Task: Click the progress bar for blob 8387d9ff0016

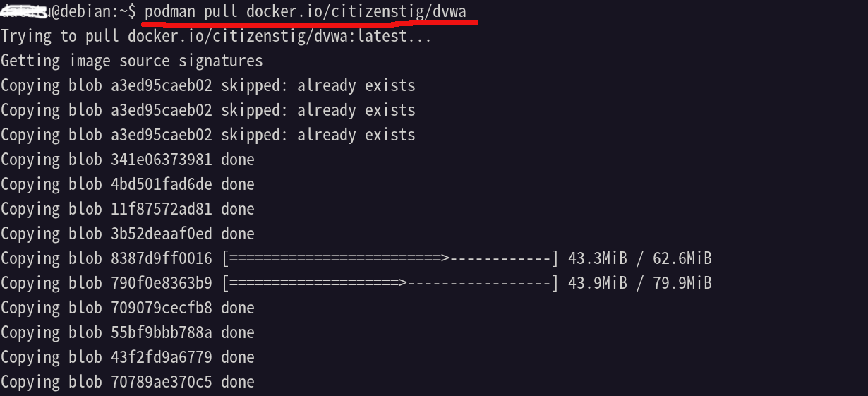Action: tap(390, 258)
